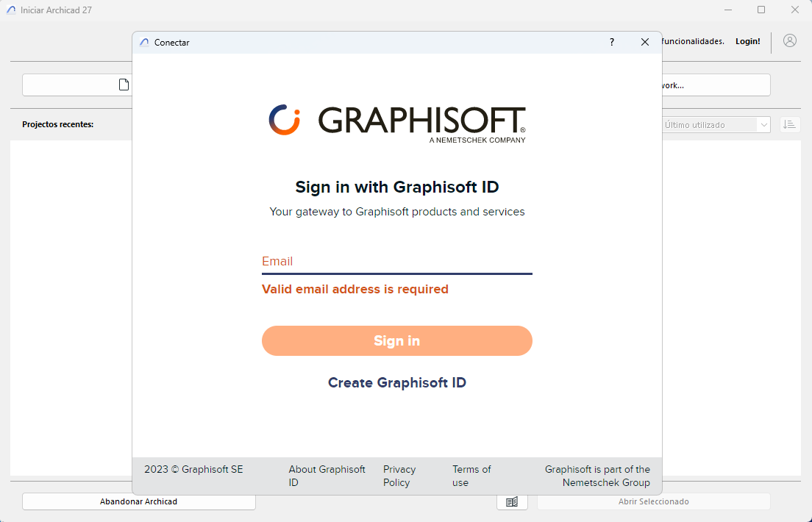Image resolution: width=812 pixels, height=522 pixels.
Task: Click the Login! link in Archicad window
Action: pos(748,41)
